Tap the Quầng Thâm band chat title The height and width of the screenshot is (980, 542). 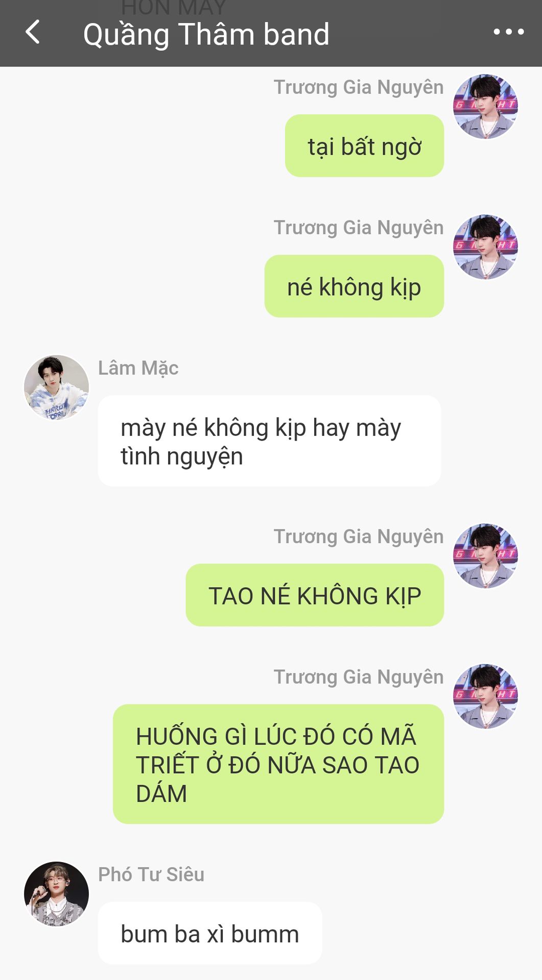tap(206, 35)
